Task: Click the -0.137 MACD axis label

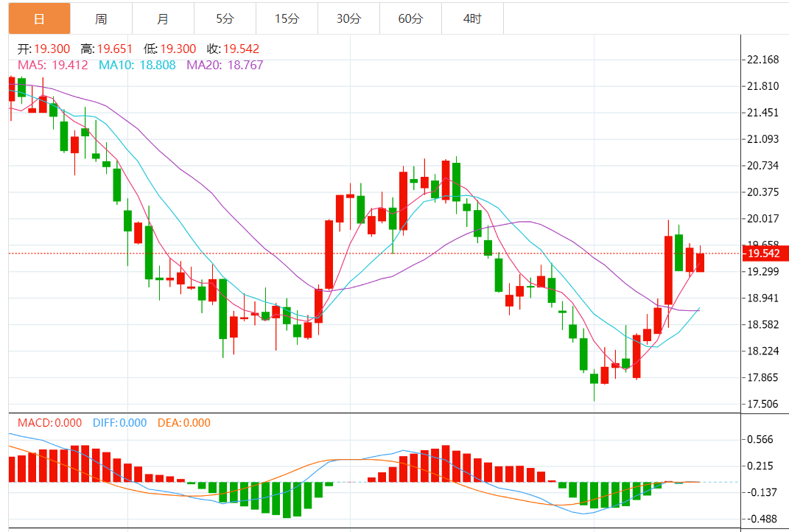Action: (x=761, y=492)
